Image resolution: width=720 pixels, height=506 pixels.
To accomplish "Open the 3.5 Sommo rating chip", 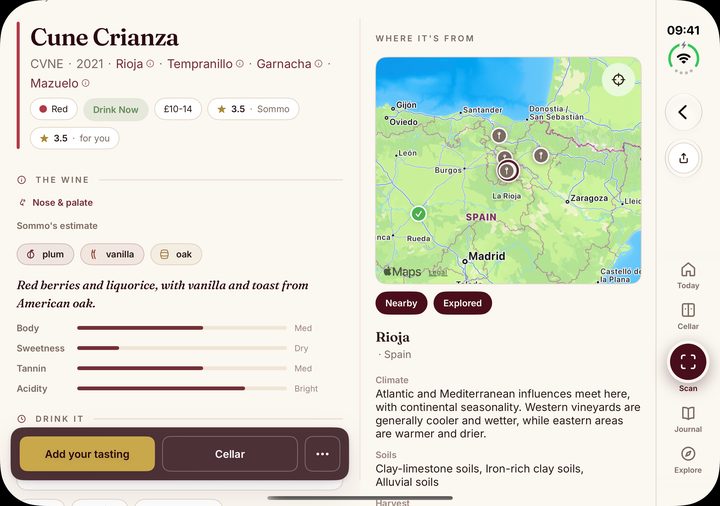I will [253, 109].
